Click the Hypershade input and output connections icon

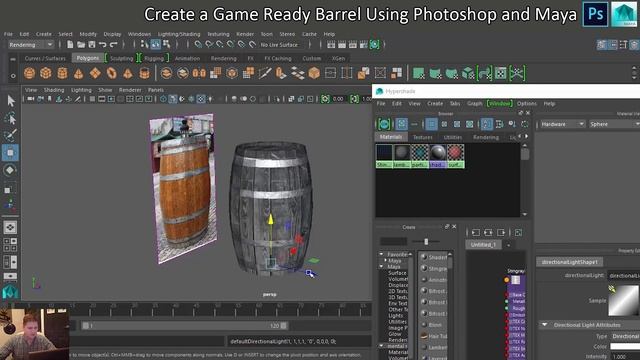tap(488, 232)
